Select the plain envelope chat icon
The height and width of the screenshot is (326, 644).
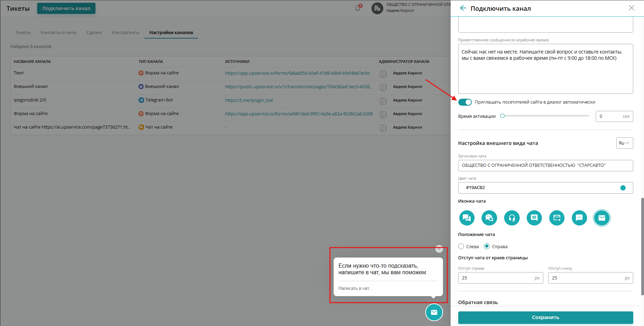click(x=602, y=218)
